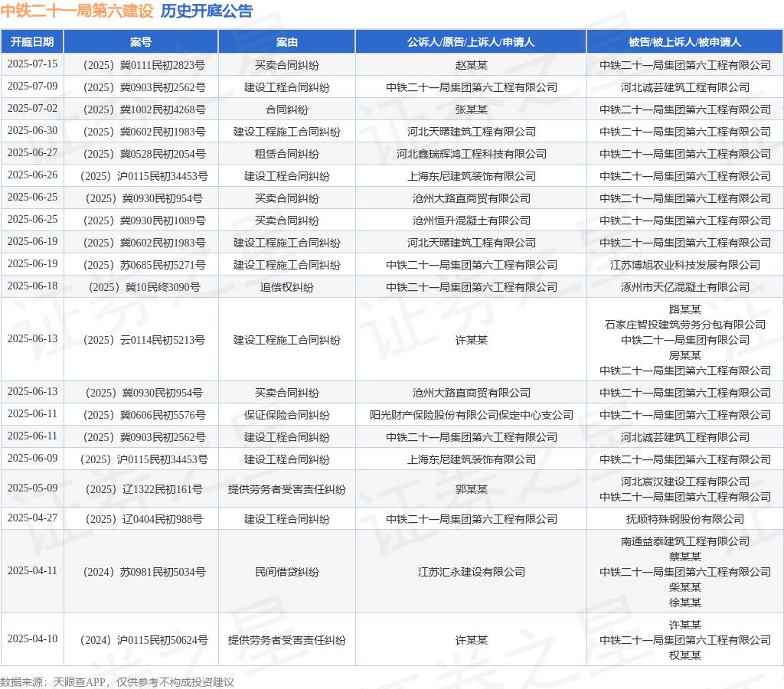Screen dimensions: 784x689
Task: Select case number 辽1322民初161号
Action: 162,489
